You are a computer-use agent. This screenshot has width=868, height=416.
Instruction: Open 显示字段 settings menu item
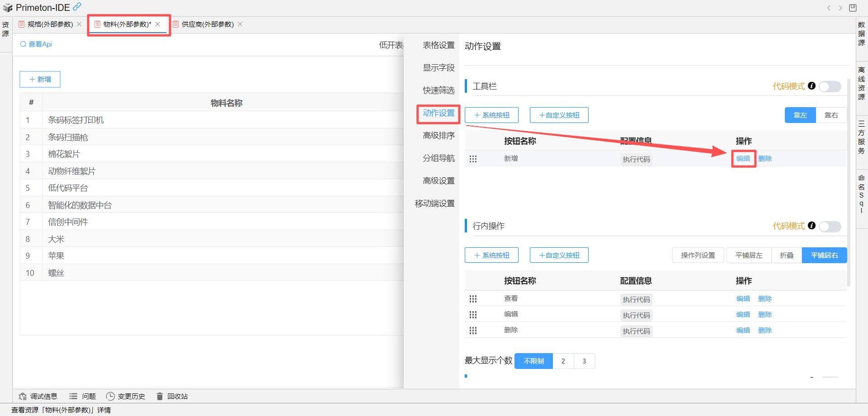click(x=439, y=68)
